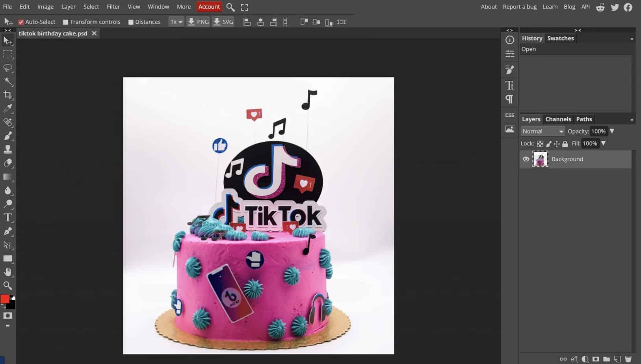Open the Properties sliders panel icon
641x364 pixels.
[x=509, y=54]
